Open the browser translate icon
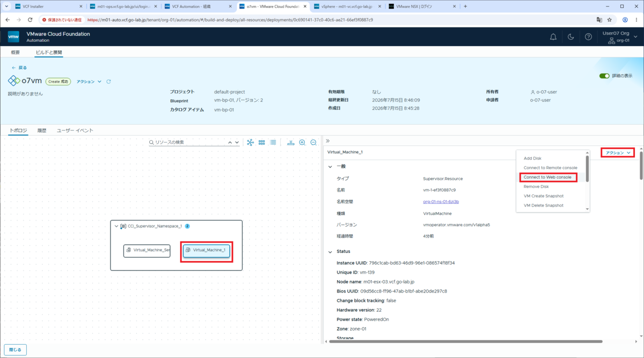This screenshot has width=644, height=358. (x=599, y=19)
